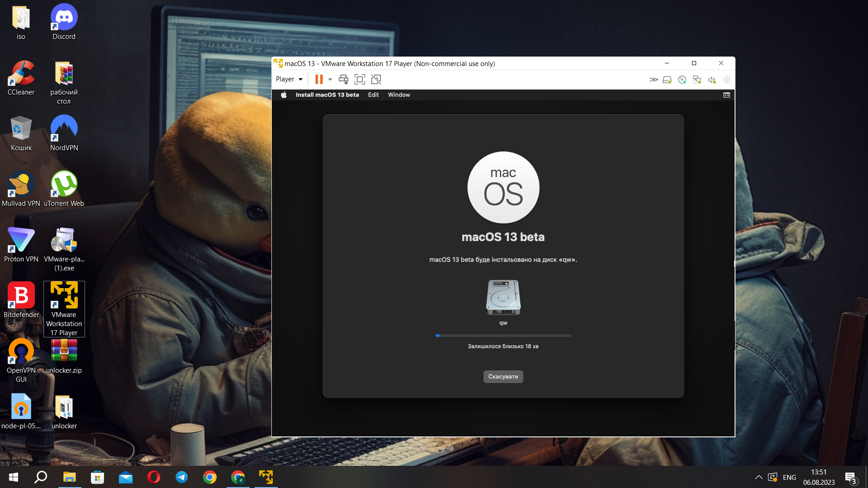Open the CD/DVD drive device icon
This screenshot has height=488, width=868.
click(682, 80)
